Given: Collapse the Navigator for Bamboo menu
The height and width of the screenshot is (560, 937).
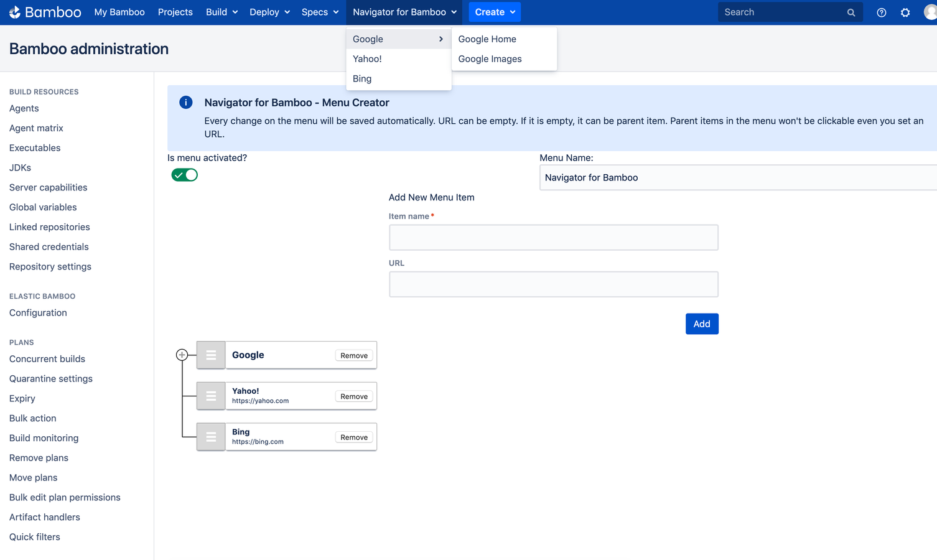Looking at the screenshot, I should click(x=404, y=12).
